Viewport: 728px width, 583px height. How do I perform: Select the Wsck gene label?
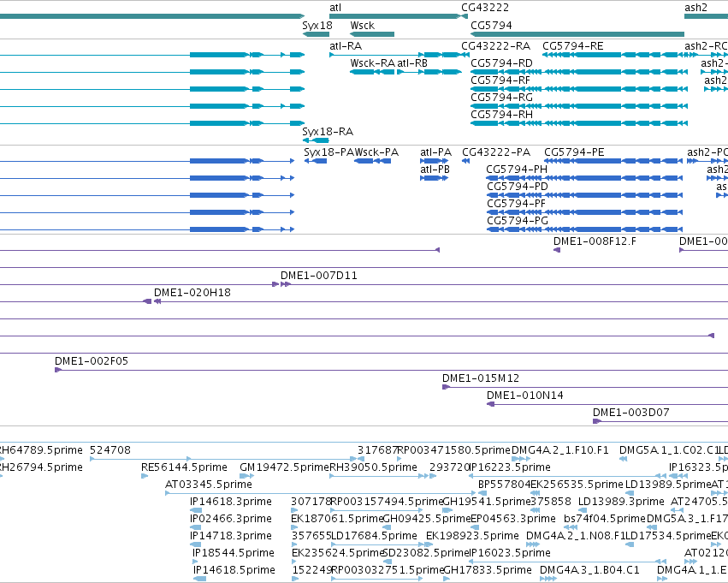tap(362, 26)
